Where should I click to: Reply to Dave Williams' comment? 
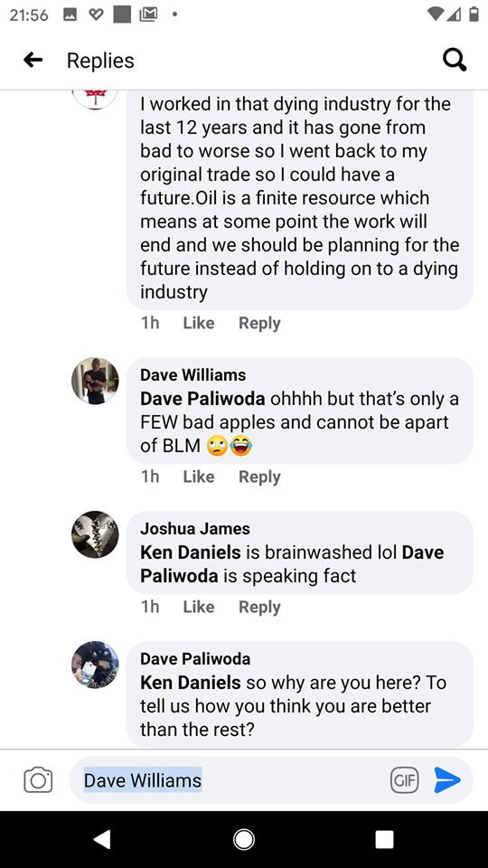(259, 476)
